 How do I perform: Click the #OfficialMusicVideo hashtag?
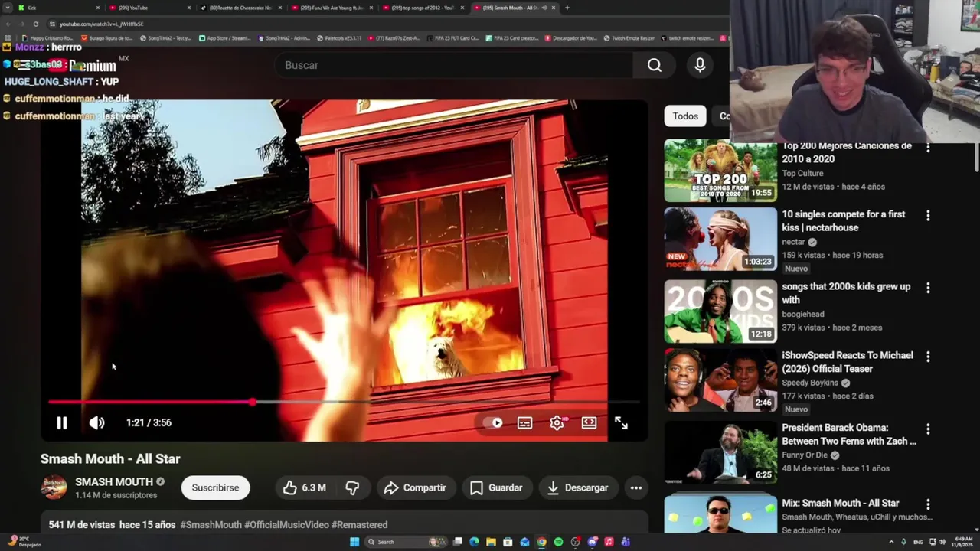(x=286, y=525)
